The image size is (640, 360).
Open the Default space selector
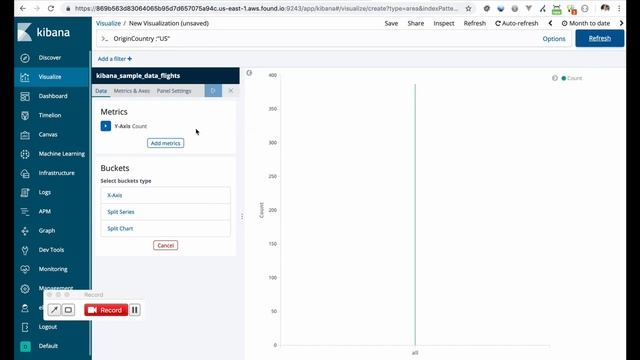[x=48, y=346]
